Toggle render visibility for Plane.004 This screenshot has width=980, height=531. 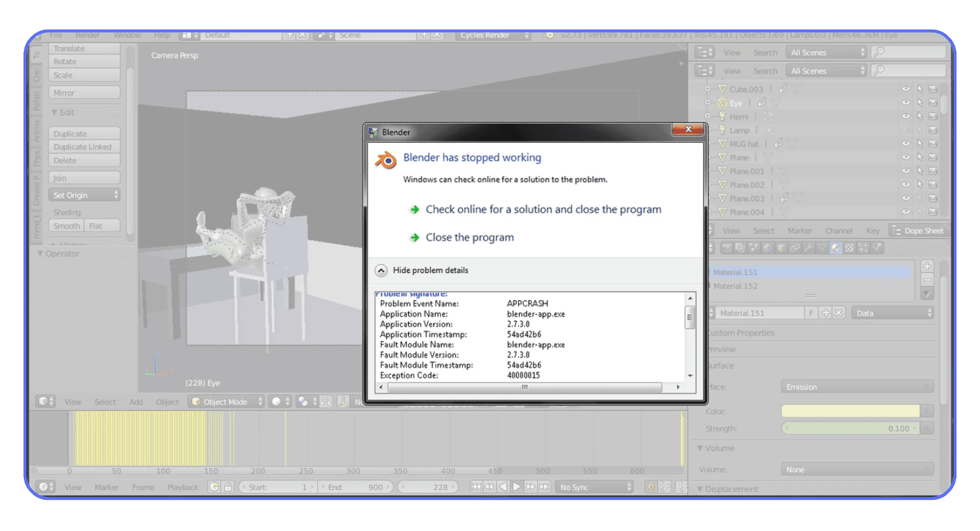pyautogui.click(x=934, y=212)
